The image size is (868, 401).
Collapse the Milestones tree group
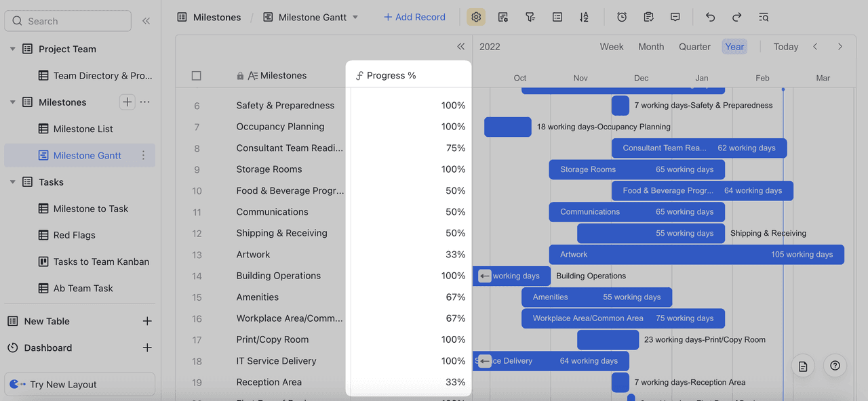12,102
